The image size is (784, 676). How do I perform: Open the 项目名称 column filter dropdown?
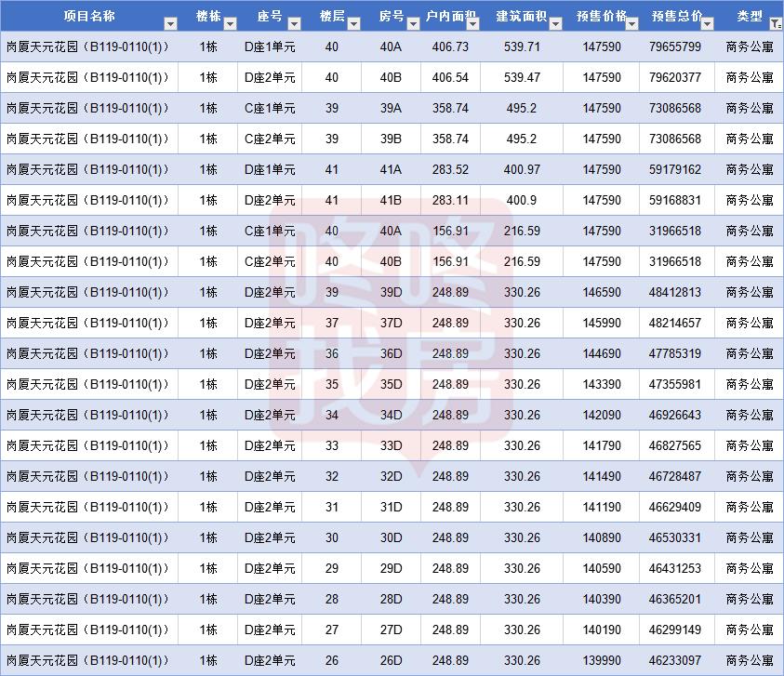point(170,24)
